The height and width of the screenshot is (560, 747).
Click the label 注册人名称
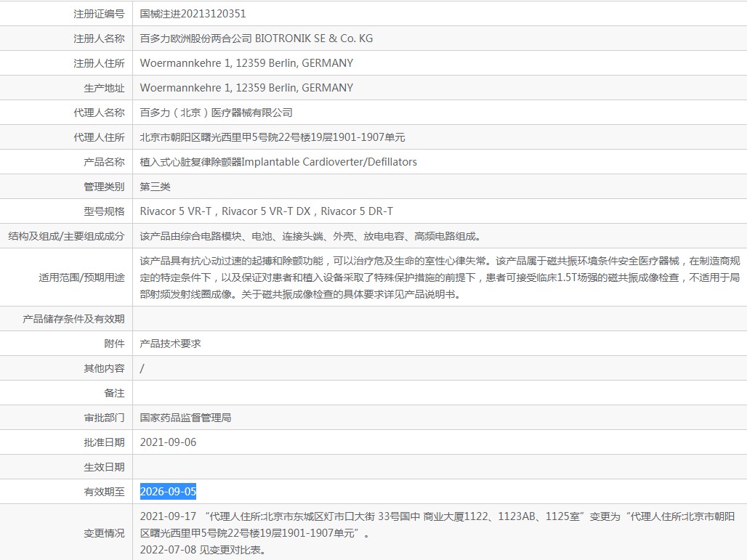[x=99, y=38]
